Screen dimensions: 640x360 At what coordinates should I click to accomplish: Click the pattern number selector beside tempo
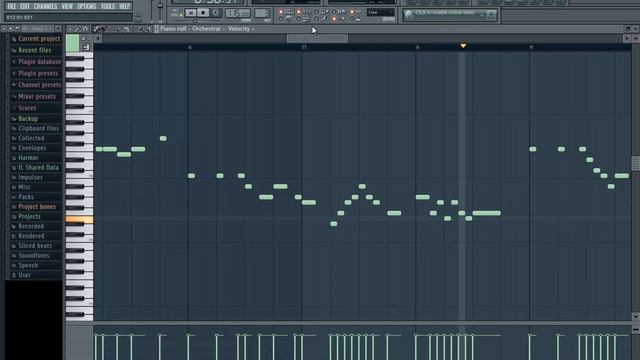point(262,13)
